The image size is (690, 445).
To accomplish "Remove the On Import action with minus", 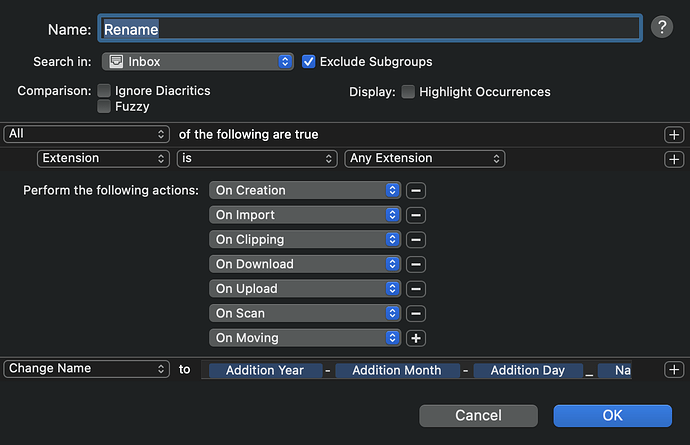I will click(416, 215).
